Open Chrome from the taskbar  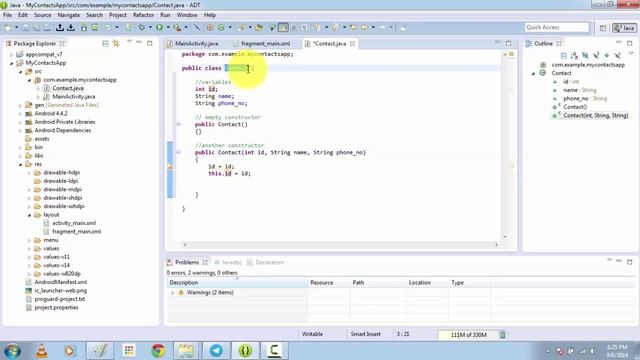pyautogui.click(x=158, y=351)
